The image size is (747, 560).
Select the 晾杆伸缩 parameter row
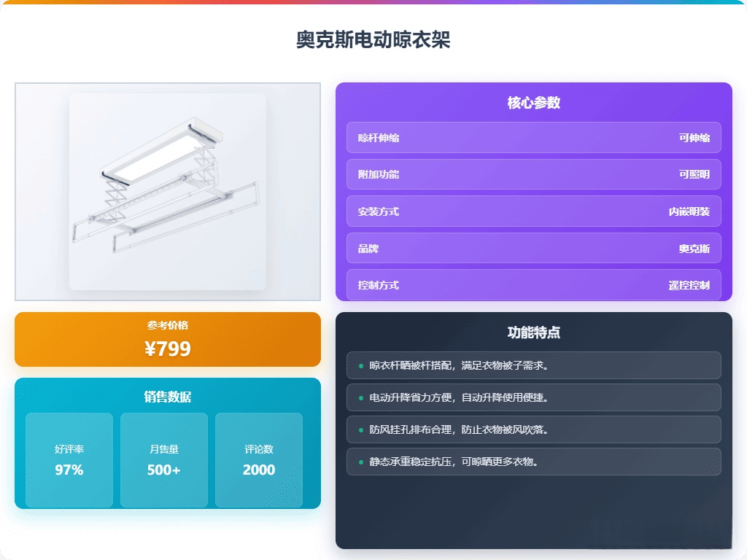coord(533,138)
